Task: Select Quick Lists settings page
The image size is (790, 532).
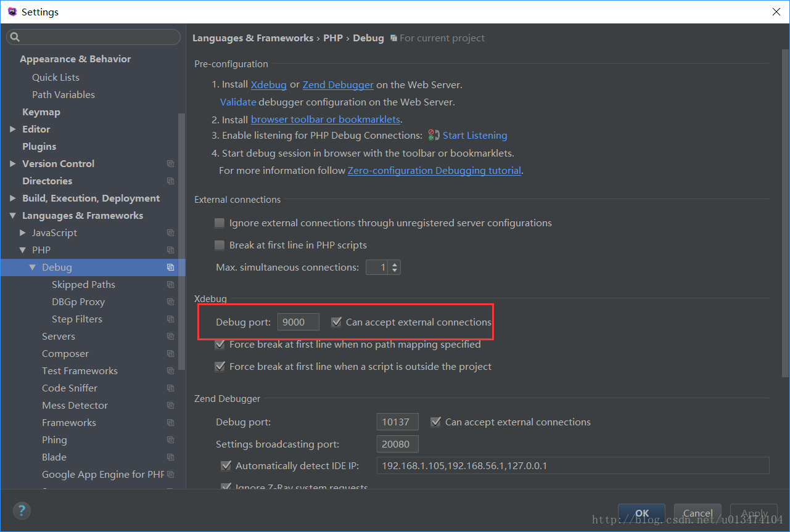Action: tap(56, 78)
